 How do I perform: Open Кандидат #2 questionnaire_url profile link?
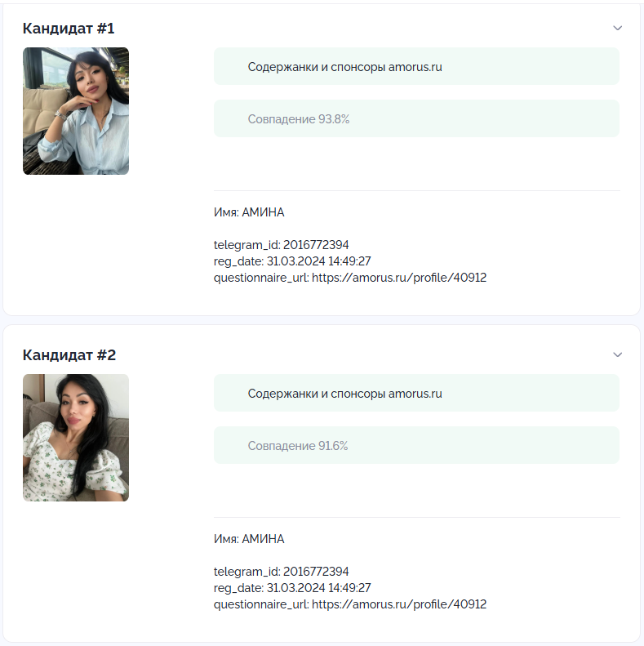[399, 604]
